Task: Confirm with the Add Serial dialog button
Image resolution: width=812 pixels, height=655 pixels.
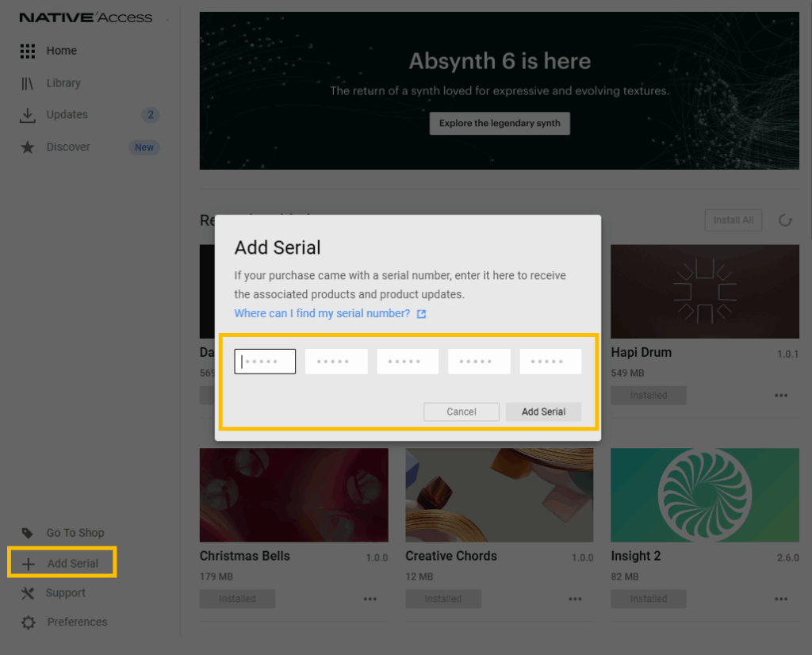Action: [543, 412]
